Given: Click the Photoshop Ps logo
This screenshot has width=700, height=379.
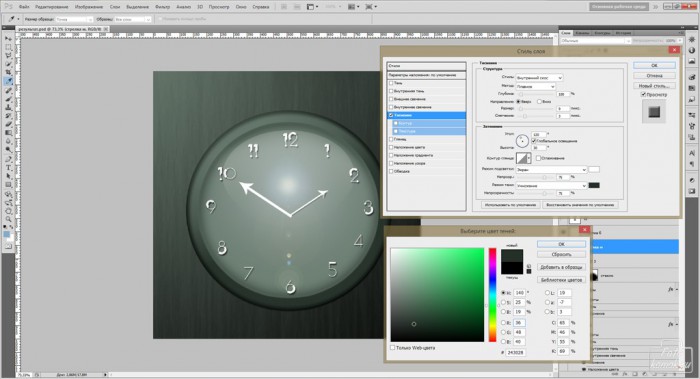Looking at the screenshot, I should point(8,7).
